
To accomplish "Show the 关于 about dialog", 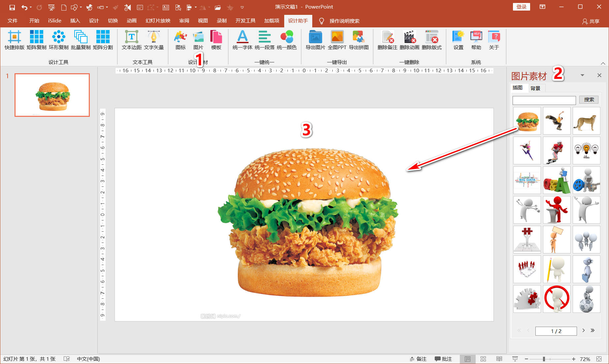I will point(494,40).
